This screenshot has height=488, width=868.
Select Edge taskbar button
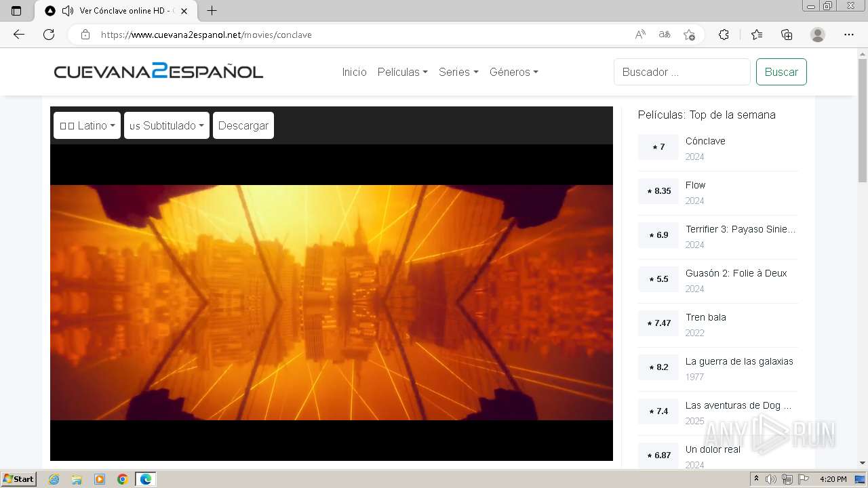146,479
